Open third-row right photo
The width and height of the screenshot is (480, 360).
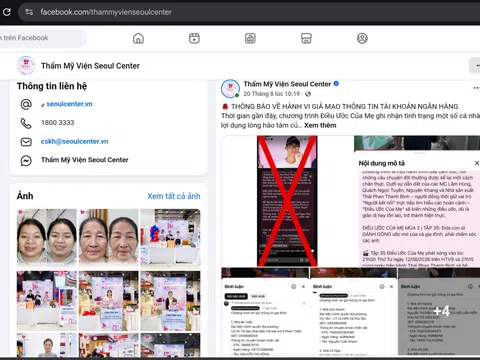pos(170,345)
